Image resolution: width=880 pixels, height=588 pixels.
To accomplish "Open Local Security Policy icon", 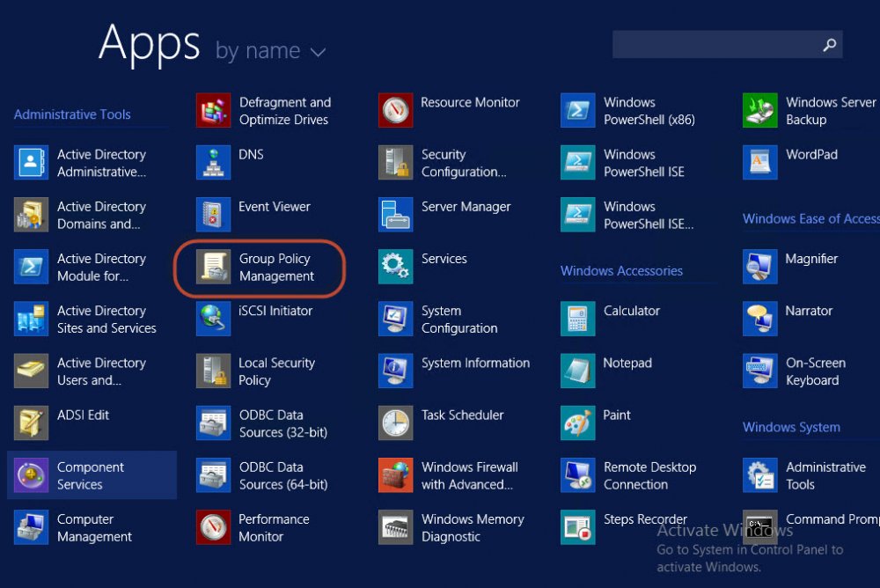I will coord(213,371).
